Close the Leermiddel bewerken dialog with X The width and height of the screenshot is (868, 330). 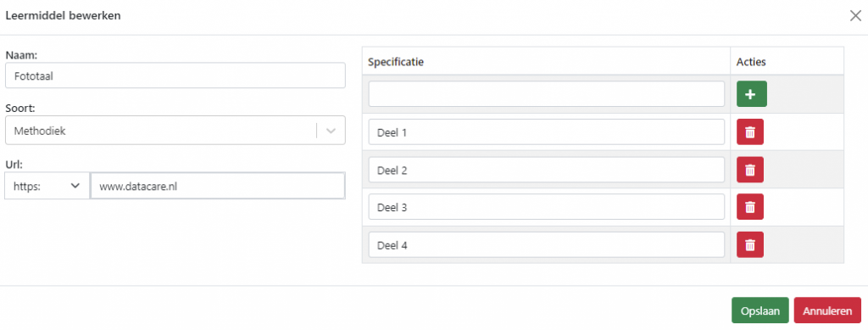pos(855,15)
